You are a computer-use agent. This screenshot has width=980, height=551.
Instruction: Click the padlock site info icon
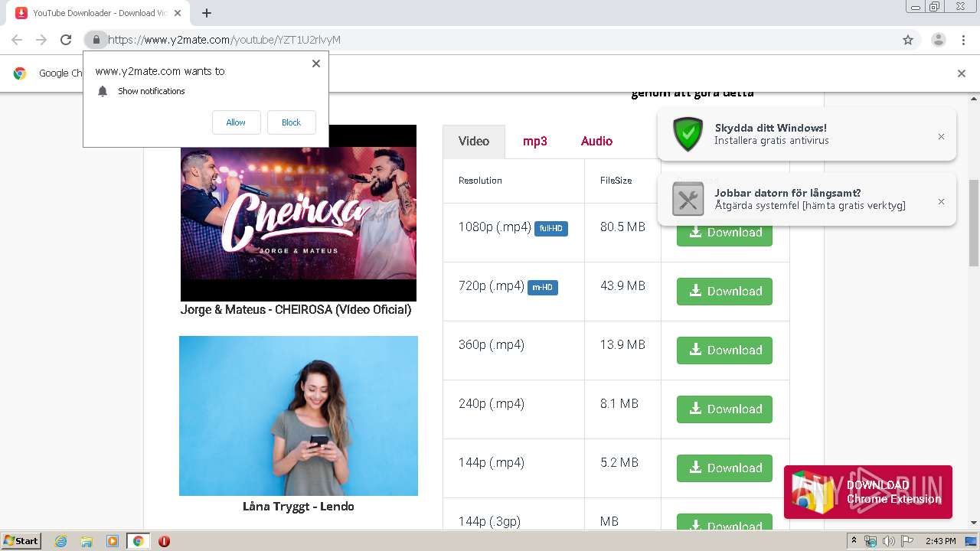(96, 40)
